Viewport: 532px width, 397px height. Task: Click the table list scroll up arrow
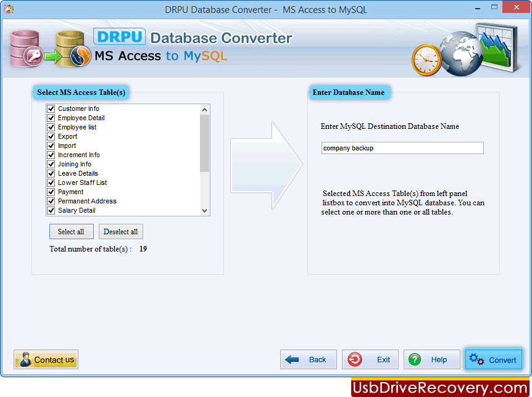(204, 110)
